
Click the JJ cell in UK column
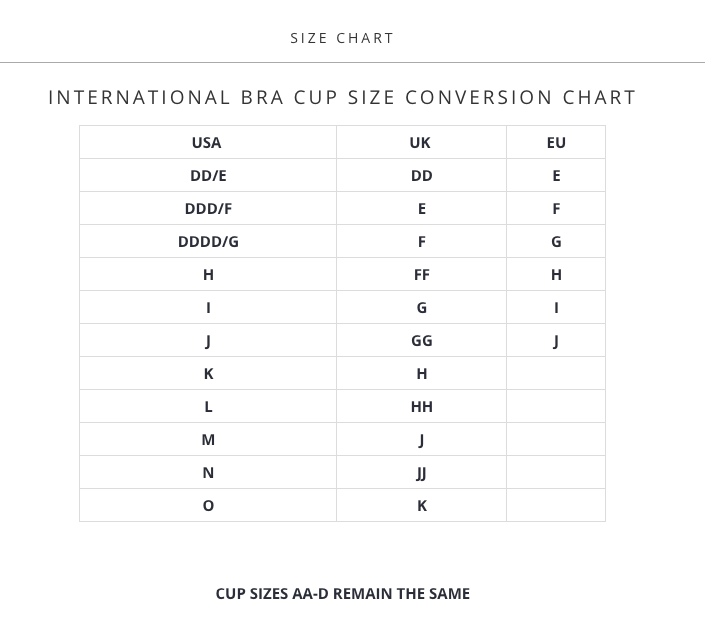pyautogui.click(x=421, y=472)
